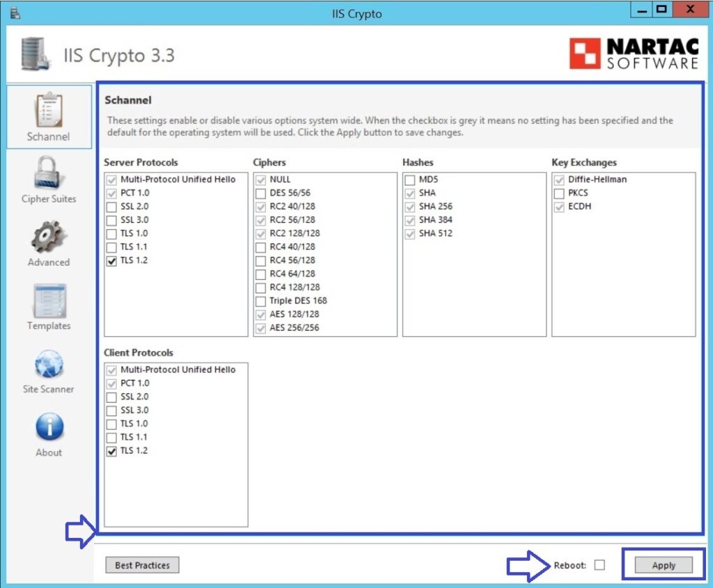Click the Apply button
This screenshot has height=588, width=713.
(x=664, y=565)
